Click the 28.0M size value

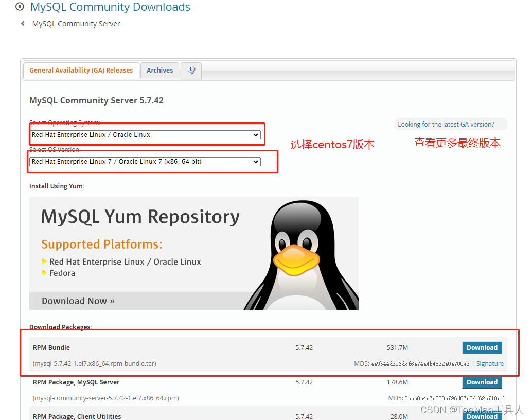399,416
